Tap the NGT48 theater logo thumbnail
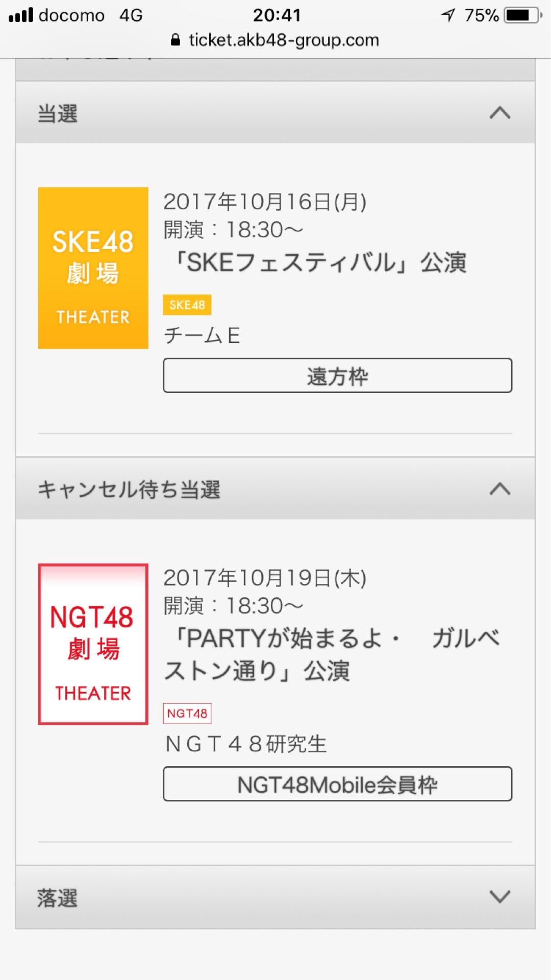551x980 pixels. tap(93, 644)
